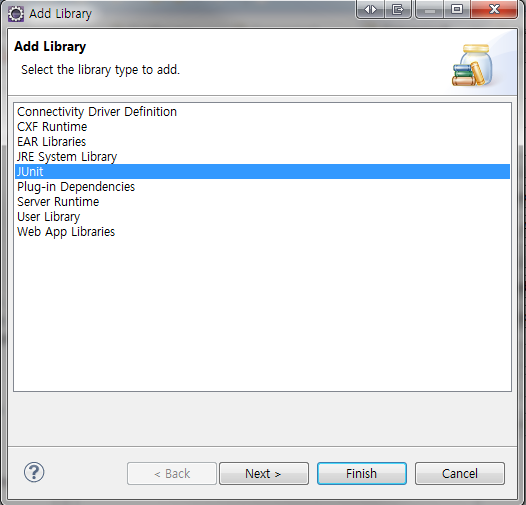Select Web App Libraries
Image resolution: width=526 pixels, height=505 pixels.
262,232
